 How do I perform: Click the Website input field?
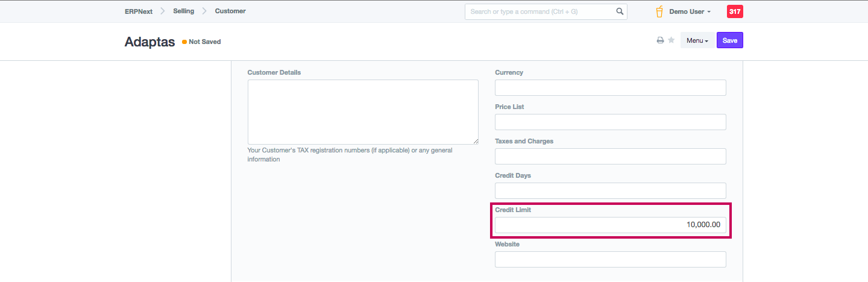coord(610,260)
